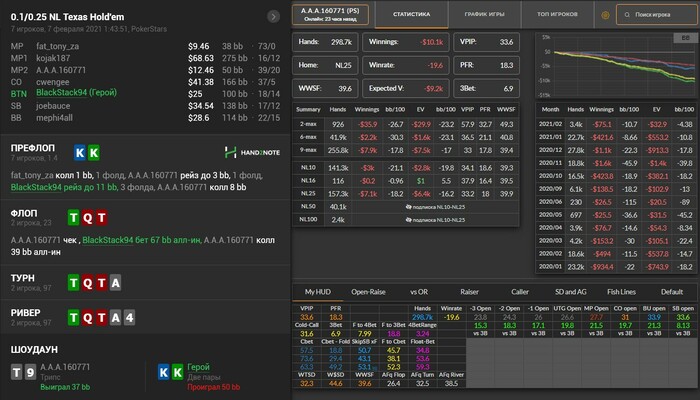Click the Герой link at showdown
700x400 pixels.
[x=198, y=367]
